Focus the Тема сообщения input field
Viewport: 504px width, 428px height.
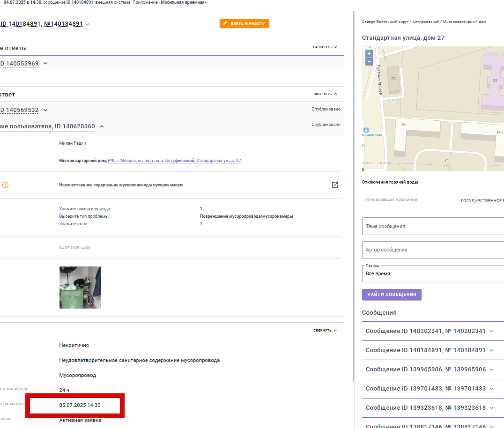click(433, 226)
